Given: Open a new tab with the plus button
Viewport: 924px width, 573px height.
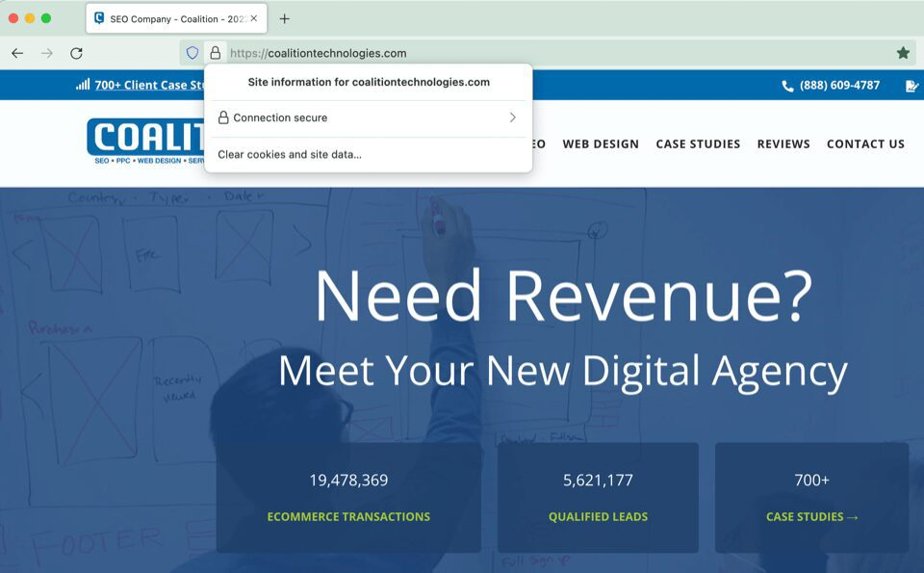Looking at the screenshot, I should pyautogui.click(x=283, y=17).
